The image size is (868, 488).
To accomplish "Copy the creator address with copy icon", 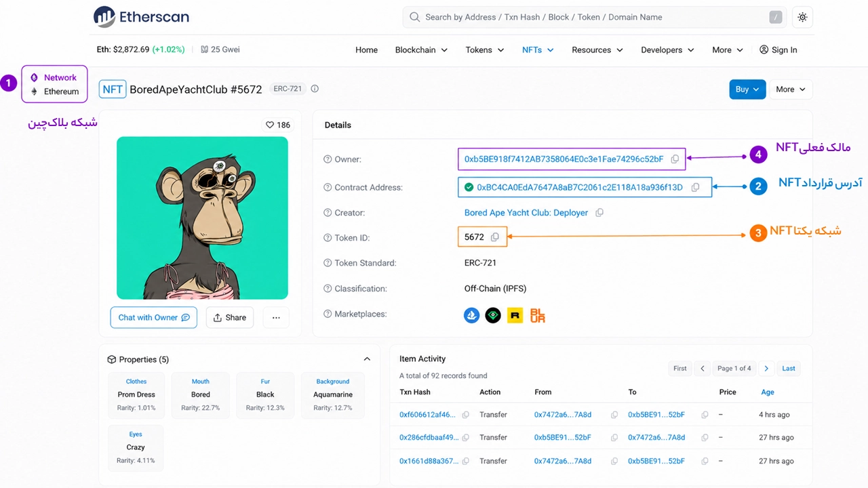I will pyautogui.click(x=599, y=213).
